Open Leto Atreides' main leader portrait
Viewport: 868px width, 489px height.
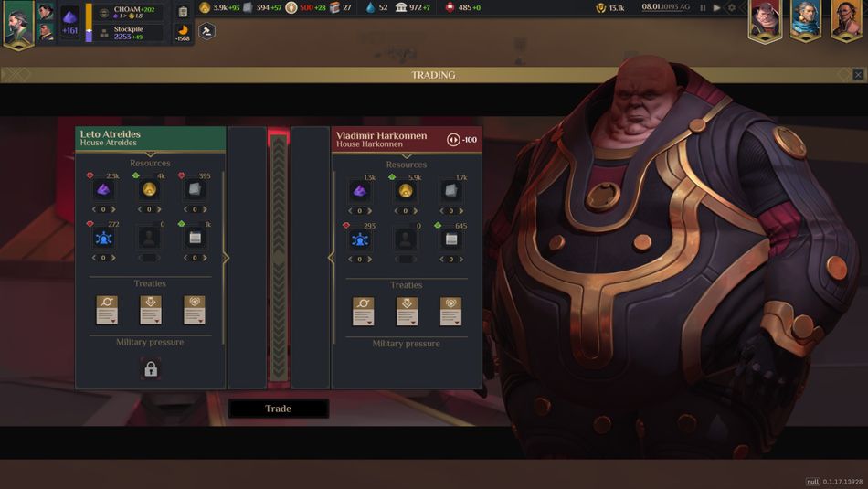tap(18, 25)
